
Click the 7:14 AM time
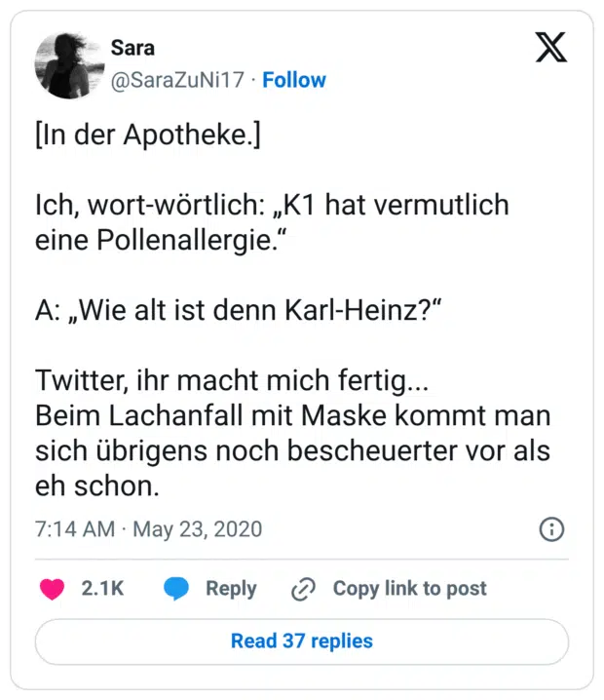[x=74, y=530]
